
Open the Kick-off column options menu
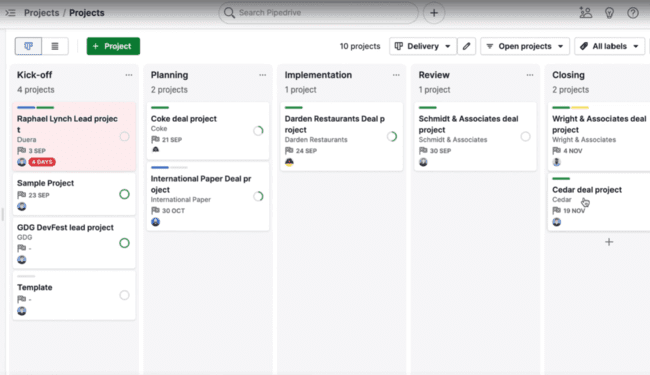129,75
